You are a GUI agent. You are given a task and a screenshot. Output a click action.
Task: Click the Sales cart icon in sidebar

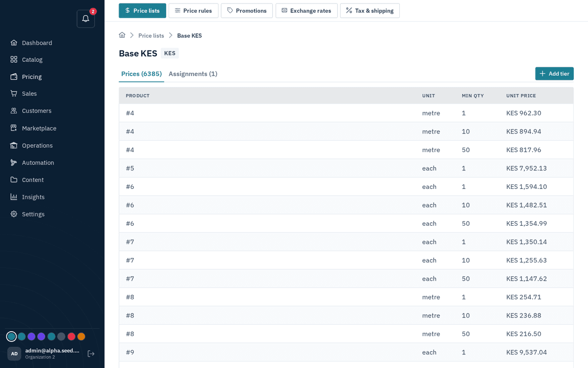click(x=14, y=93)
